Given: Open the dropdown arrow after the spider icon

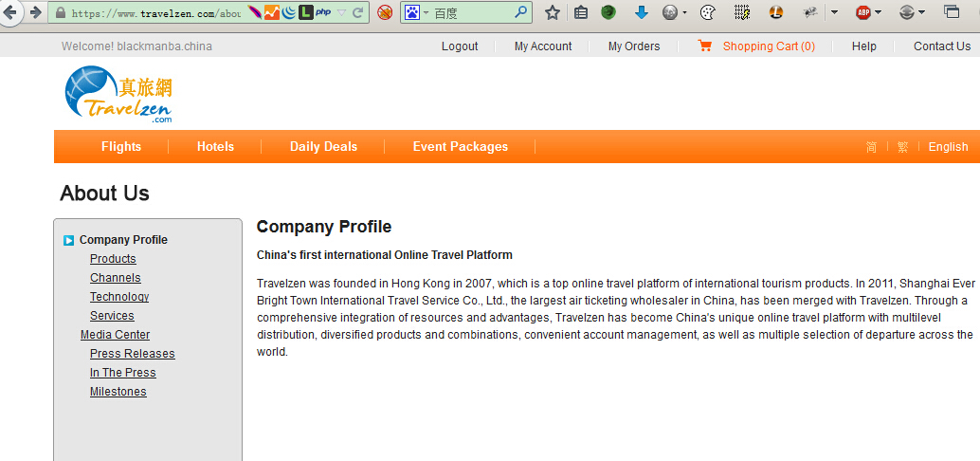Looking at the screenshot, I should click(834, 12).
